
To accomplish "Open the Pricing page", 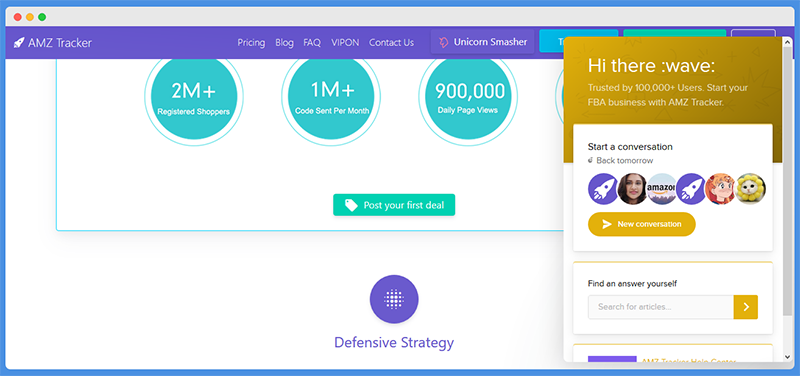I will pos(251,43).
